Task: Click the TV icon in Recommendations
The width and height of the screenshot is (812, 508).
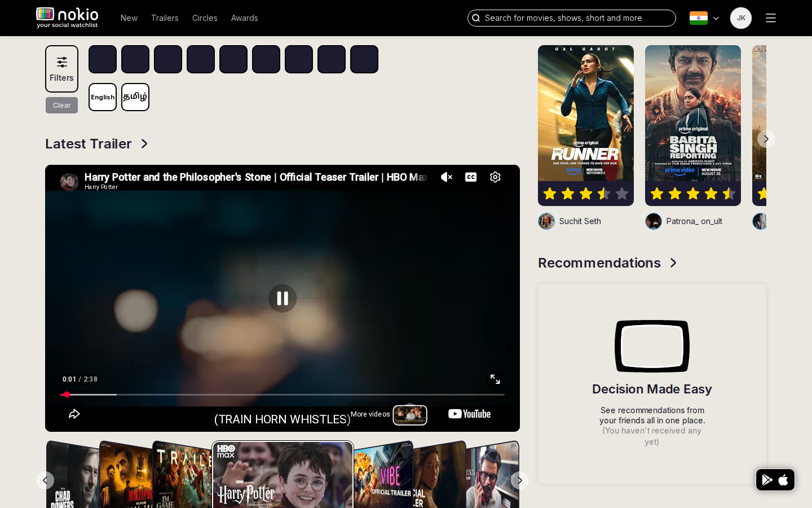Action: tap(652, 346)
